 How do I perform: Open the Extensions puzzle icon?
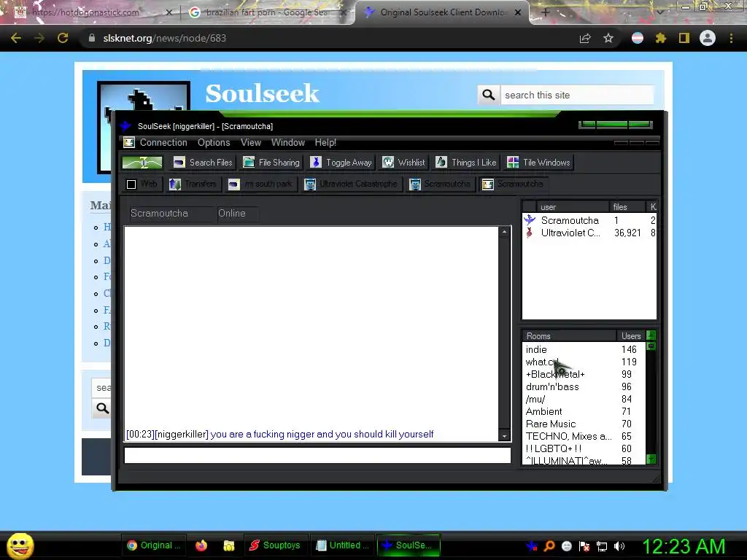tap(660, 38)
